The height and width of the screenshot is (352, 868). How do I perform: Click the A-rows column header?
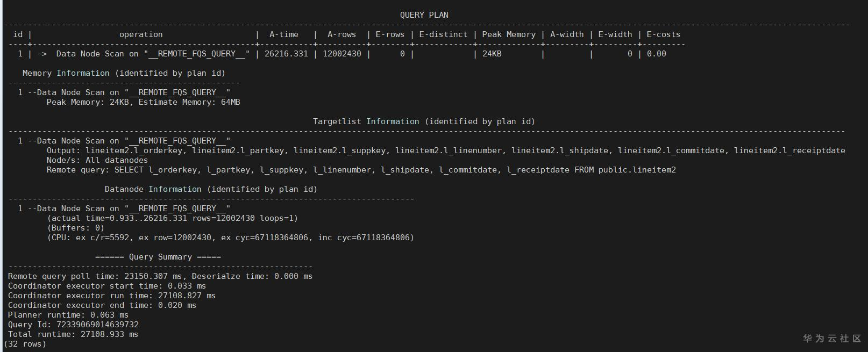point(341,34)
